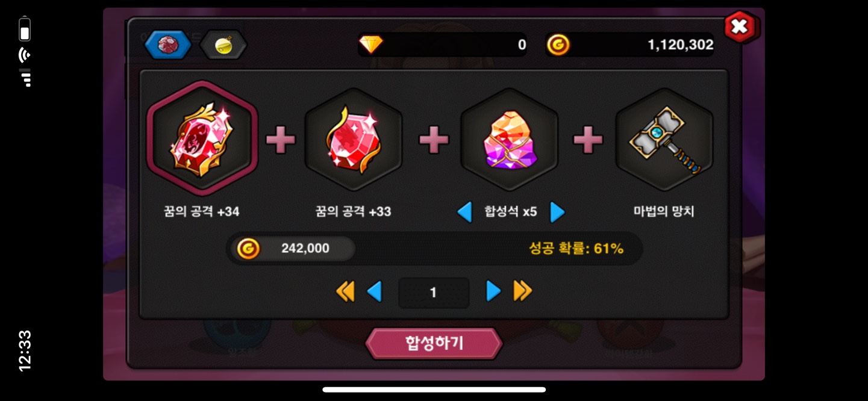
Task: Increase synthesis count by one
Action: 493,291
